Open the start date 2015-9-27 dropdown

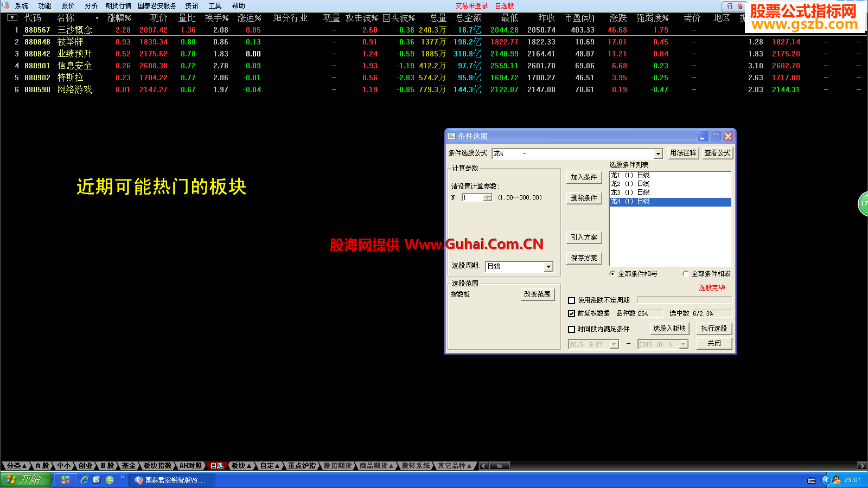click(614, 344)
